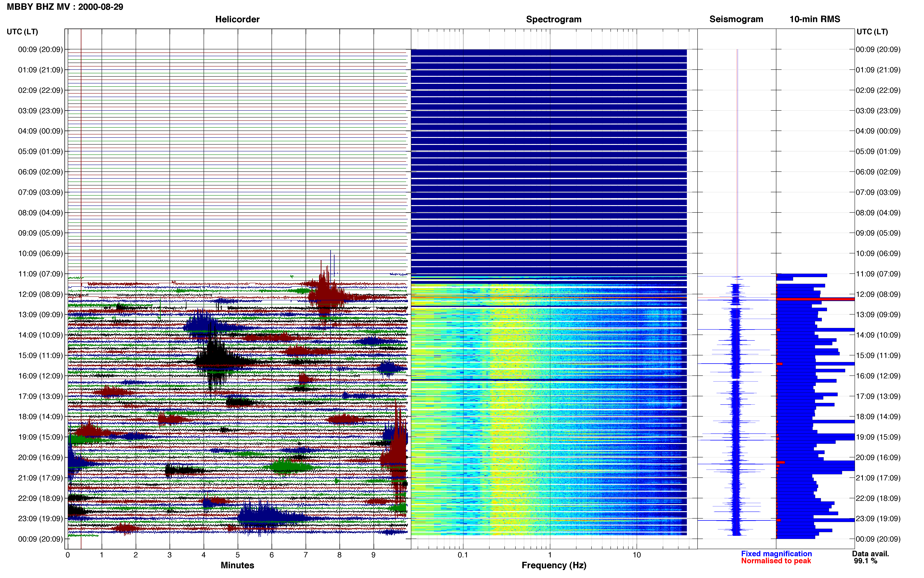Click the 'Frequency (Hz)' x-axis label
The width and height of the screenshot is (924, 578).
click(554, 565)
